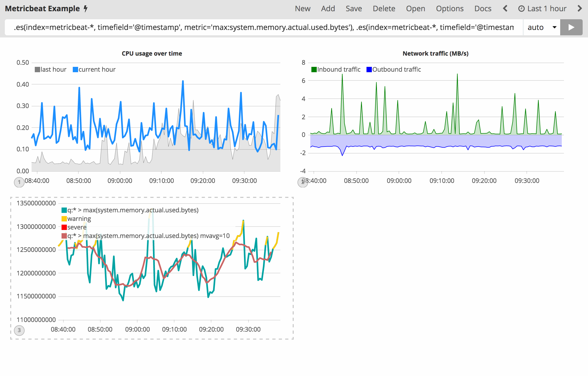Step time range backward with left chevron
Screen dimensions: 588x376
click(505, 9)
